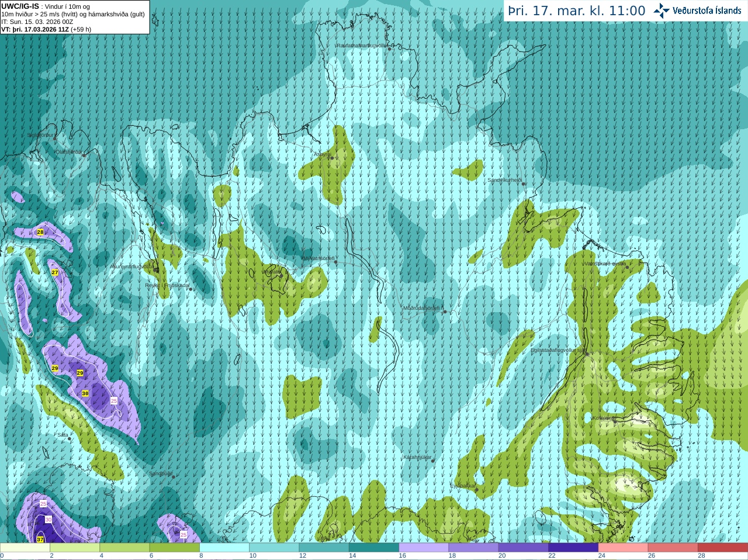Click the Sandvíkurheiði station label
Image resolution: width=748 pixels, height=560 pixels.
click(x=505, y=180)
